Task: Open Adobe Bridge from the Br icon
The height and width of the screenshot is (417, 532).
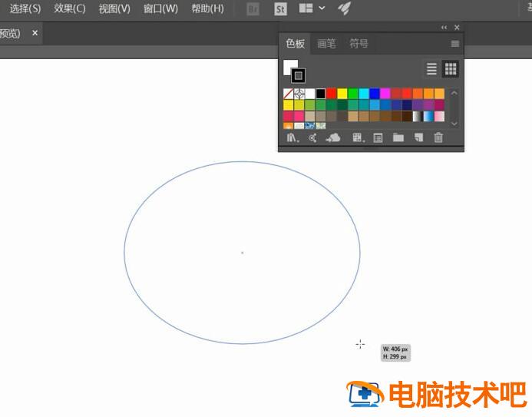Action: 253,8
